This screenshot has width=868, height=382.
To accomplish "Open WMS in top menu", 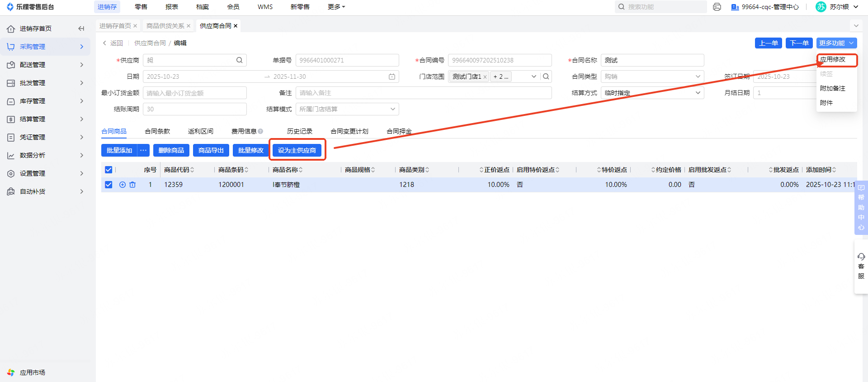I will coord(265,7).
